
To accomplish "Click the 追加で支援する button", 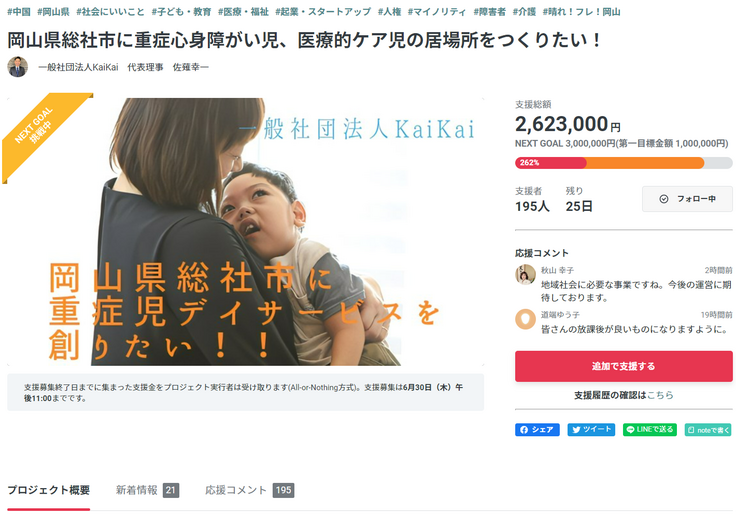I will coord(623,366).
